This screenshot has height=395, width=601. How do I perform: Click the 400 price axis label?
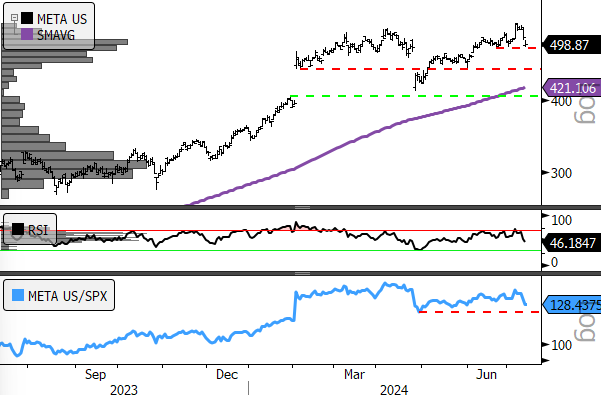(x=562, y=102)
